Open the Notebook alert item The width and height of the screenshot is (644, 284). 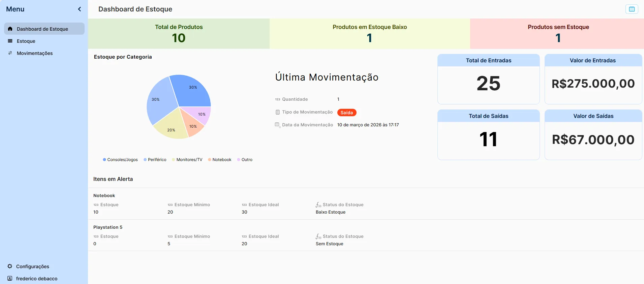pyautogui.click(x=104, y=196)
